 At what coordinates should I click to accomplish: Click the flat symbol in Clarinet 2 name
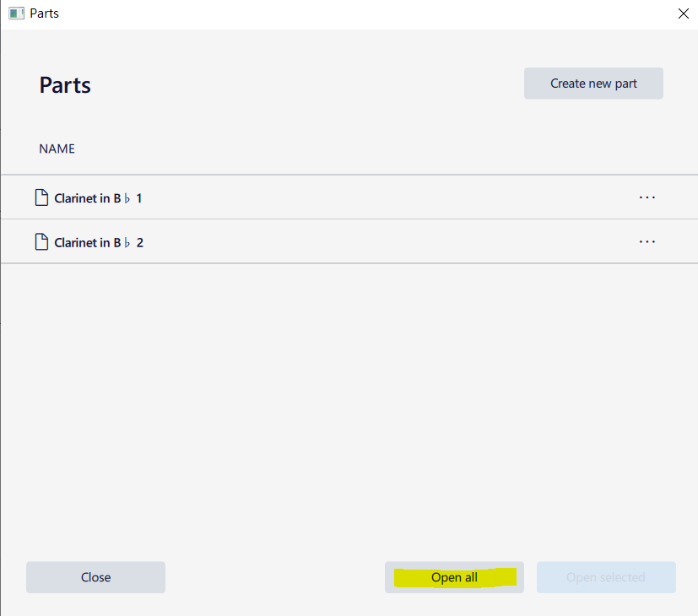[x=127, y=243]
